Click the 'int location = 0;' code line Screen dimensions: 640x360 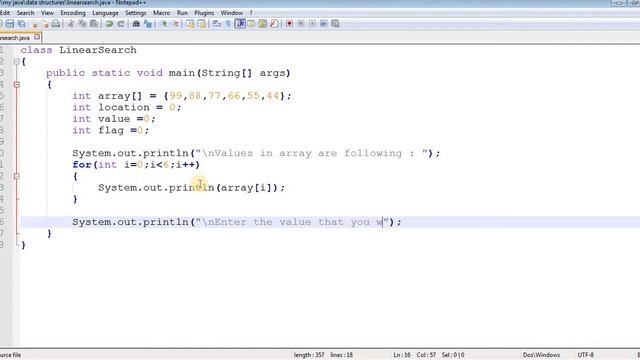click(127, 107)
